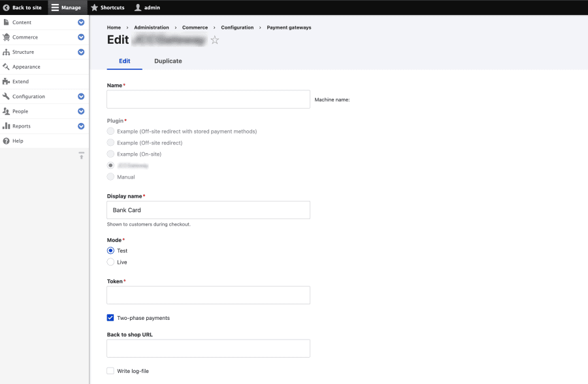The width and height of the screenshot is (588, 384).
Task: Click the Back to site arrow icon
Action: [x=7, y=8]
